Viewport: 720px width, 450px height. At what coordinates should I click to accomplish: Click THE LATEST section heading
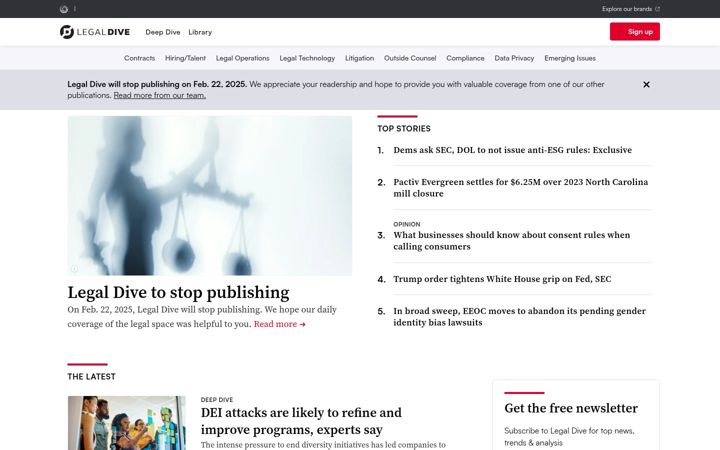point(91,377)
